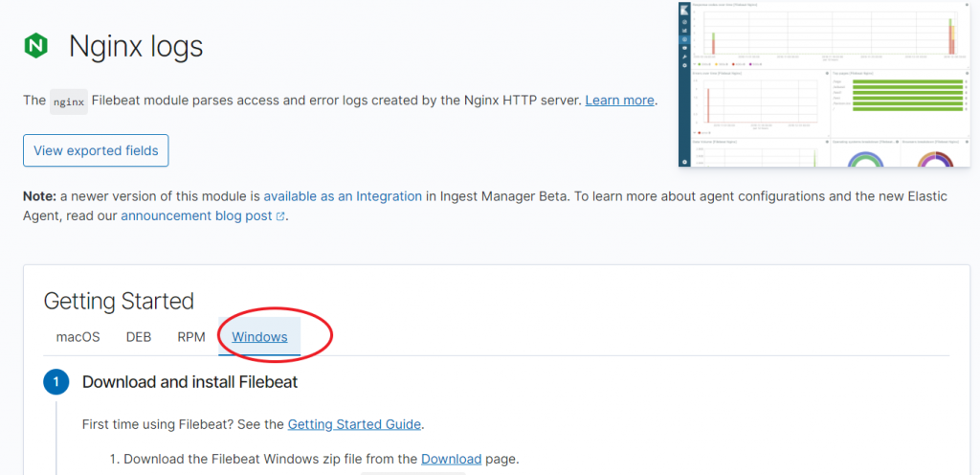Click the nginx code label
Image resolution: width=980 pixels, height=475 pixels.
69,102
